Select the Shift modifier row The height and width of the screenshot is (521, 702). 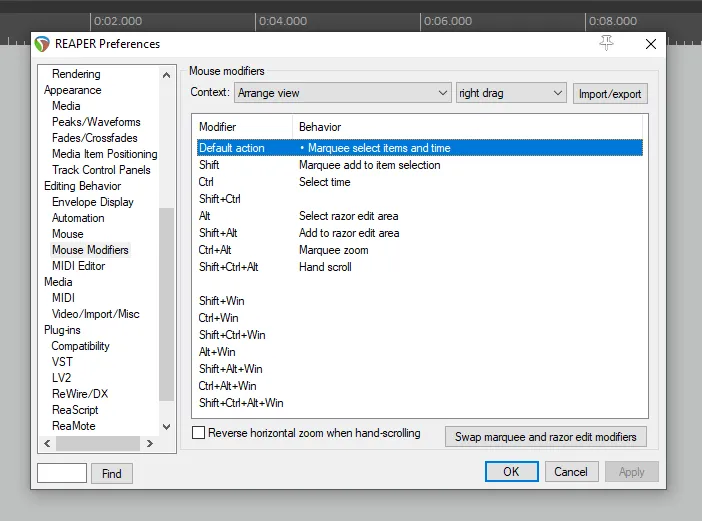[420, 165]
